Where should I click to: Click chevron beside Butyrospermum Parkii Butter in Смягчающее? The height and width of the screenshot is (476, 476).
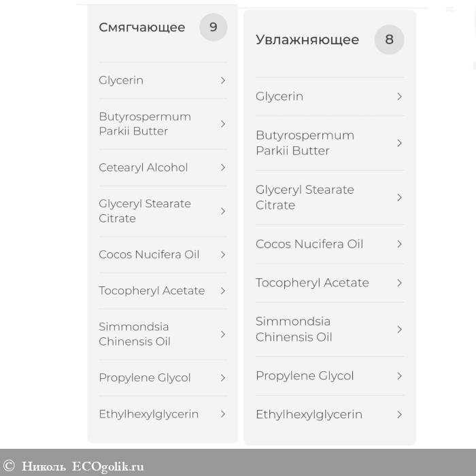(x=222, y=124)
